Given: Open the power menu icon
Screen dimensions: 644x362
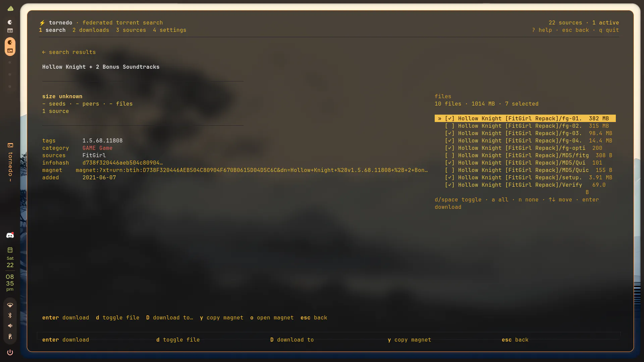Looking at the screenshot, I should point(10,352).
